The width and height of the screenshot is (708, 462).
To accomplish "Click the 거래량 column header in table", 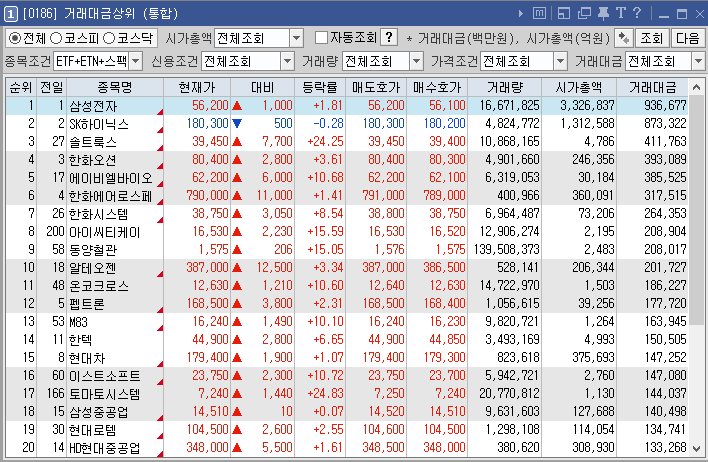I will tap(504, 87).
